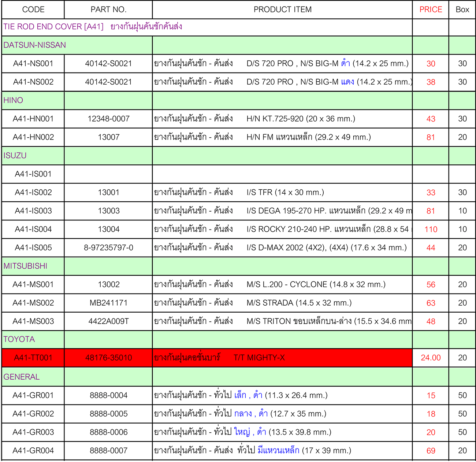Click code cell A41-NS002
Screen dimensions: 476x462
33,82
